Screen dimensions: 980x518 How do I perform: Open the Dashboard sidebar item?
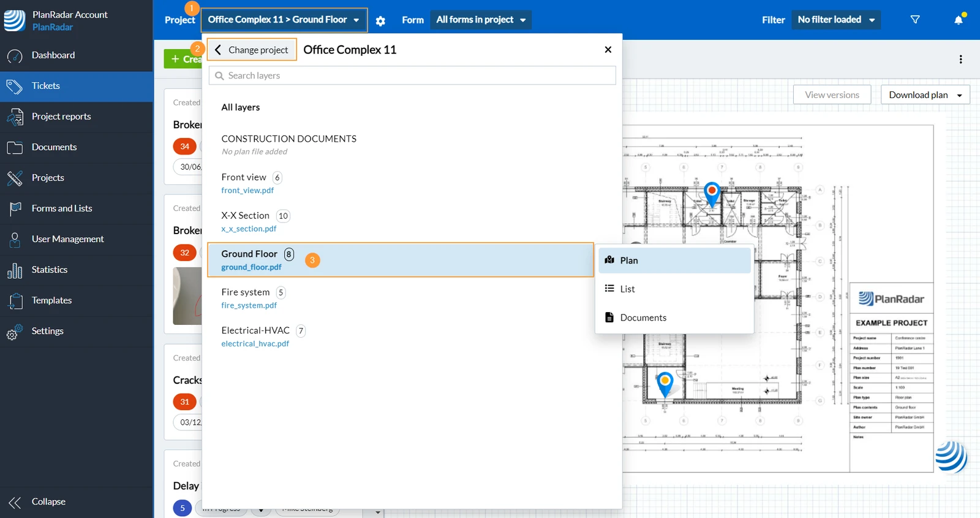pyautogui.click(x=77, y=55)
